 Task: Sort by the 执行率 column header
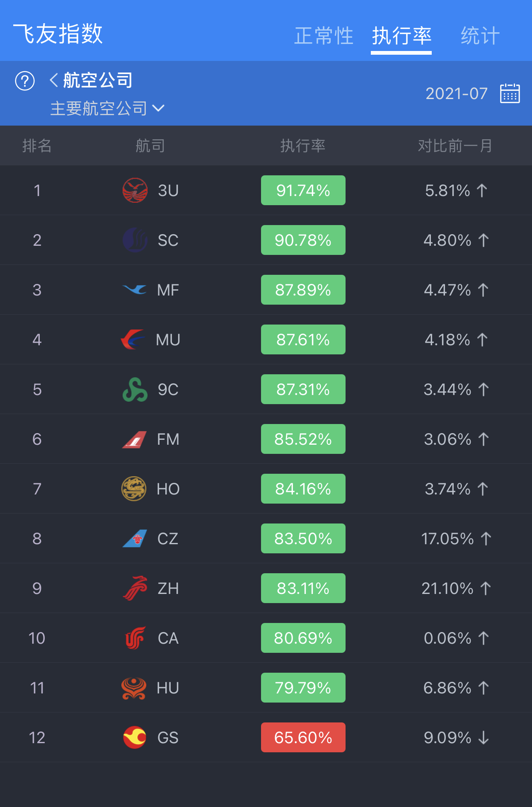303,146
